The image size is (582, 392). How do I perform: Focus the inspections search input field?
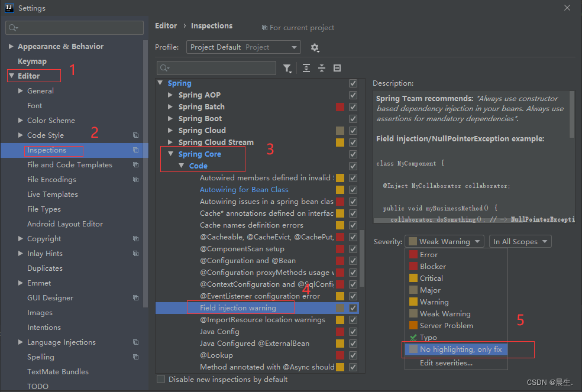[x=216, y=69]
